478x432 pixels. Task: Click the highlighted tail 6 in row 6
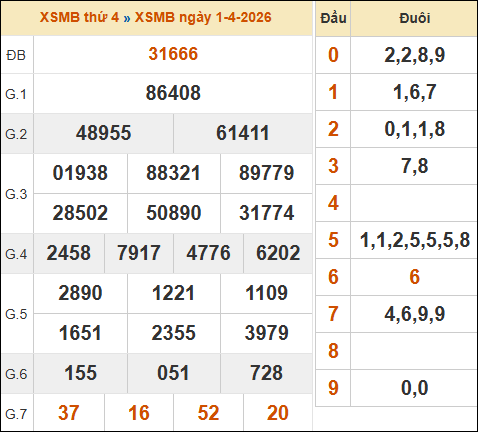pos(414,277)
